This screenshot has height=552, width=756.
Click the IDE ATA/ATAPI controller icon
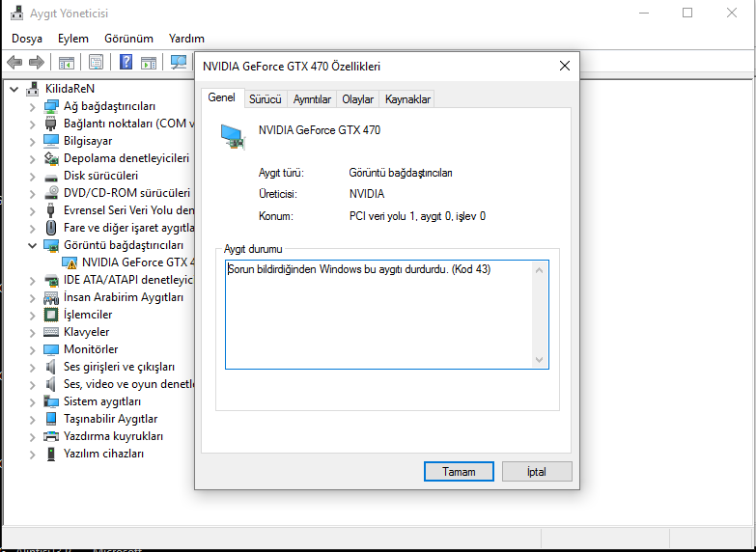click(x=51, y=280)
